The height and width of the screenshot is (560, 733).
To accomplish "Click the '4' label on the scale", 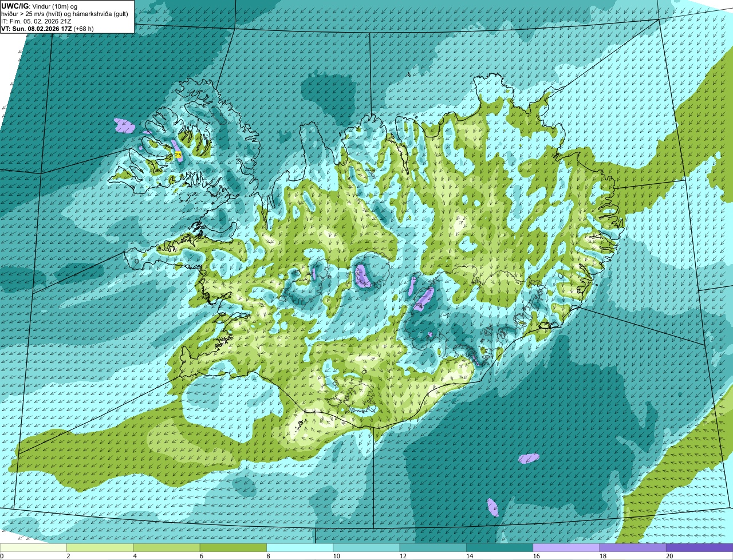I will tap(135, 556).
